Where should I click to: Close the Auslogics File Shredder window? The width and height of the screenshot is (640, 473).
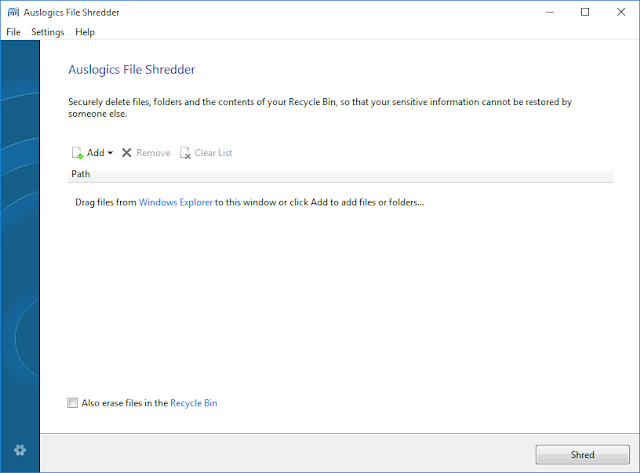[x=621, y=12]
